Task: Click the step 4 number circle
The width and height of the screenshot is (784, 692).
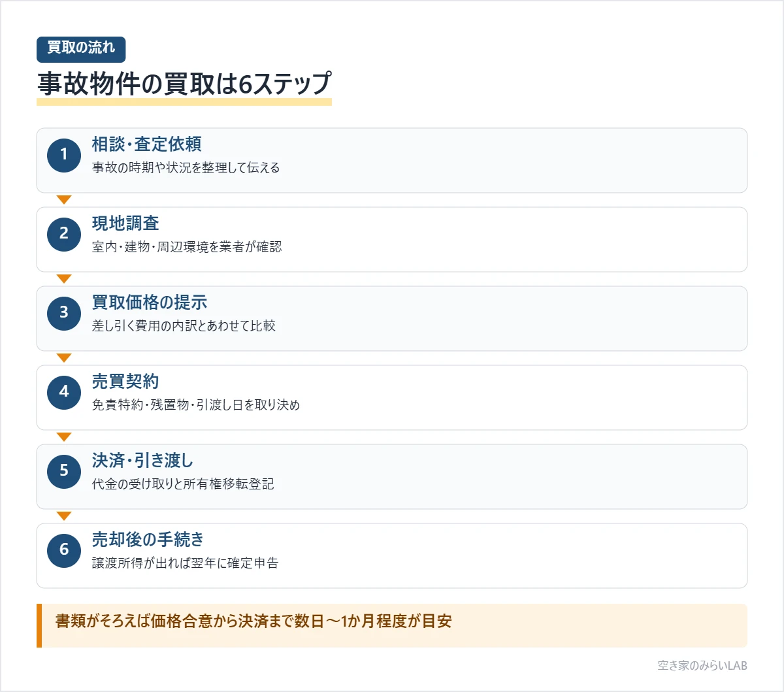Action: click(x=64, y=392)
